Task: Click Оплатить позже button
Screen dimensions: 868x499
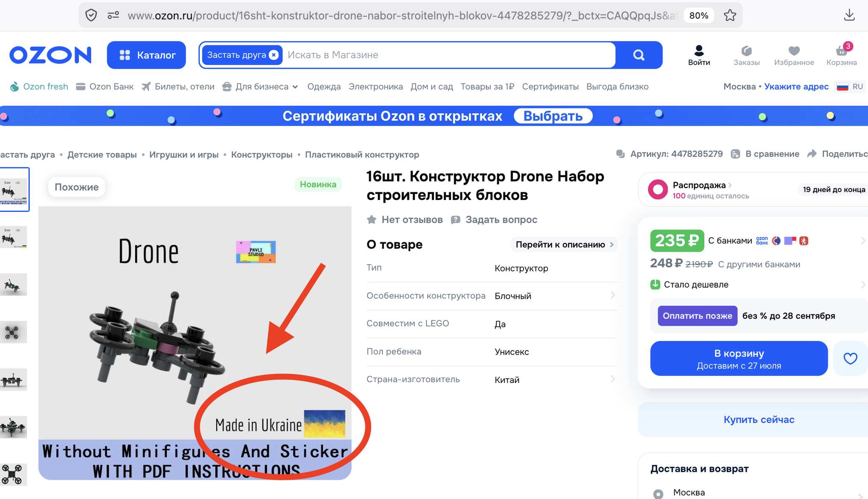Action: tap(697, 316)
